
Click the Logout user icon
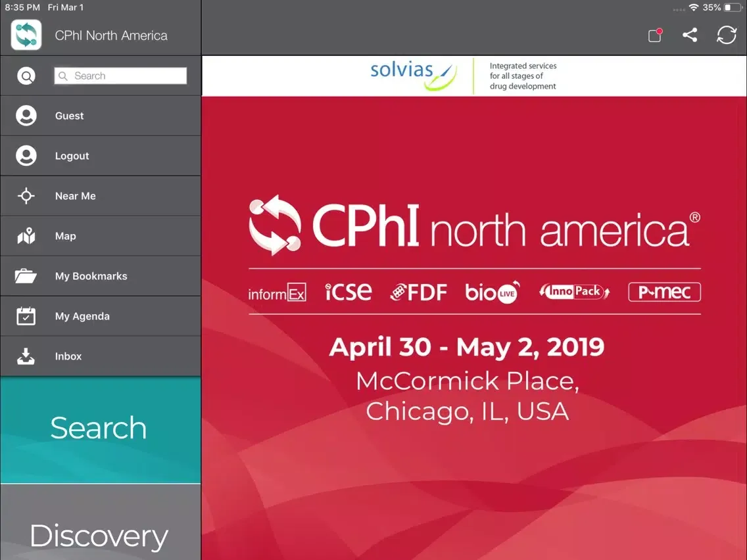(x=26, y=156)
